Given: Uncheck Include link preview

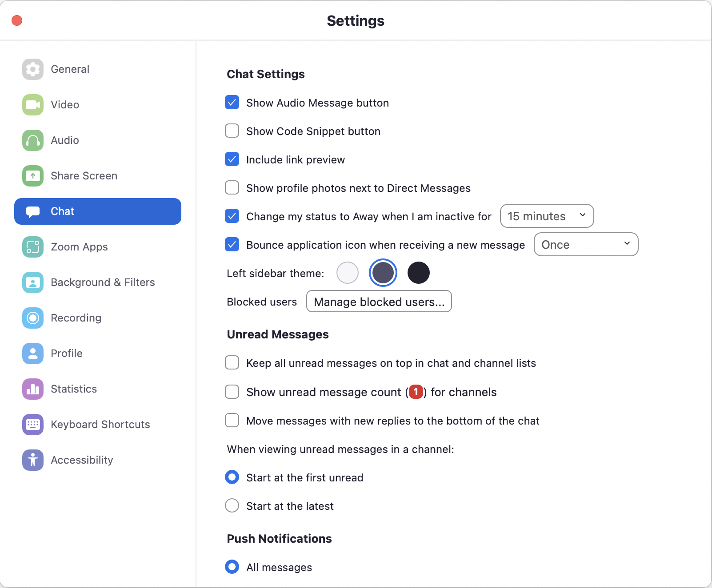Looking at the screenshot, I should tap(232, 159).
